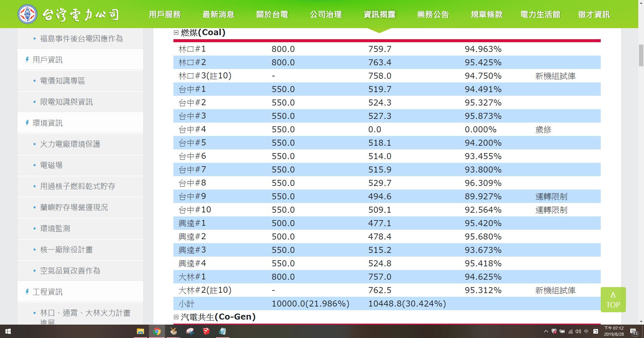
Task: Click the security shield tray icon
Action: click(x=554, y=331)
